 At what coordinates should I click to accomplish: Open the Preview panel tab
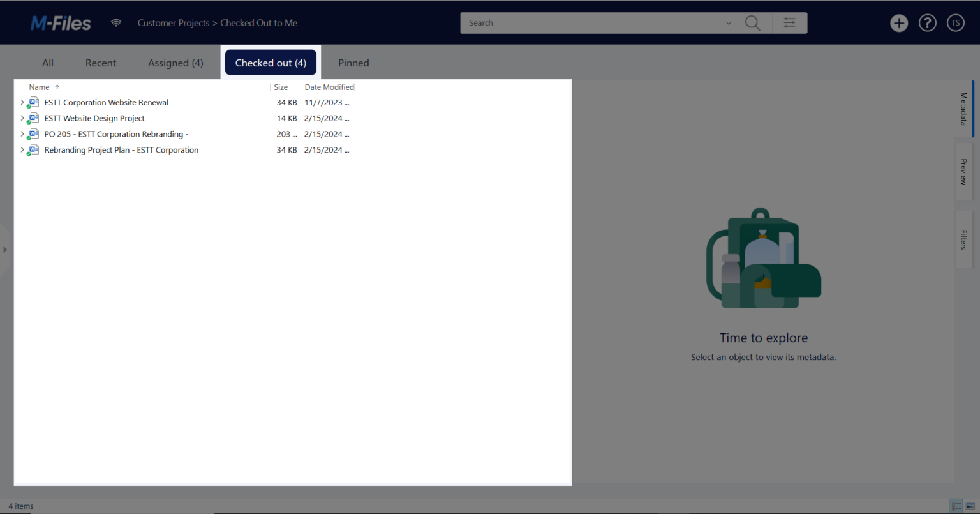(x=963, y=171)
